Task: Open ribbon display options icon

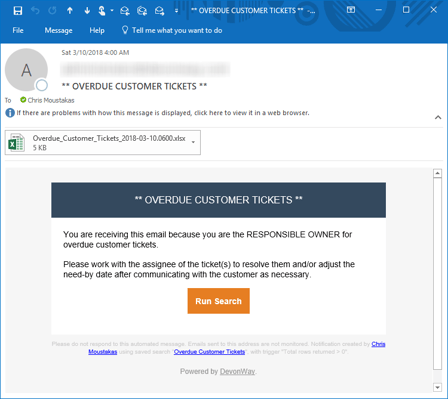Action: [351, 10]
